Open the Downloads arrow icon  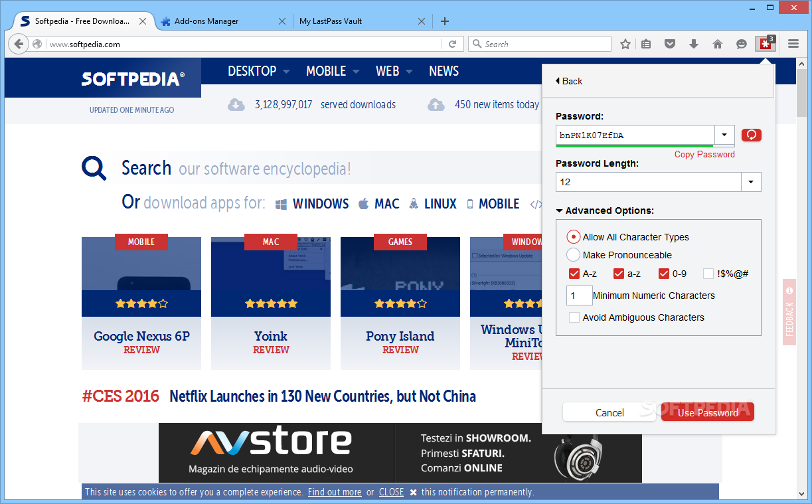point(693,44)
